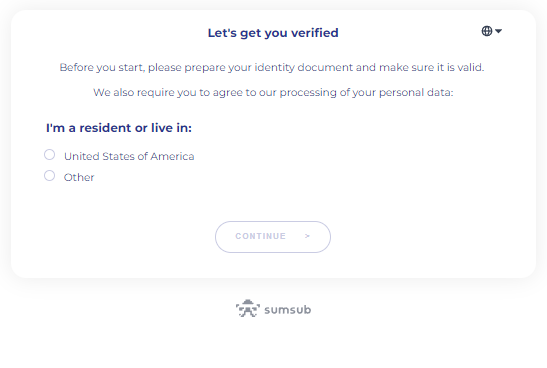Screen dimensions: 547x368
Task: Click the CONTINUE text label
Action: click(x=261, y=236)
